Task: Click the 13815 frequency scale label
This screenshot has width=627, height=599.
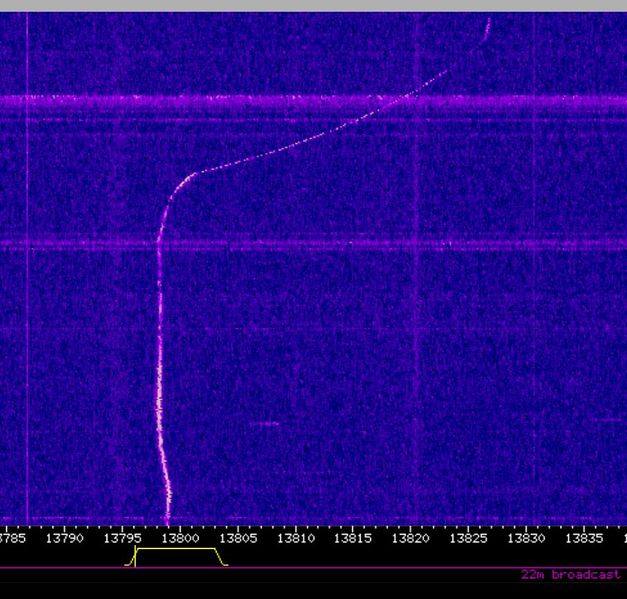Action: pyautogui.click(x=353, y=538)
